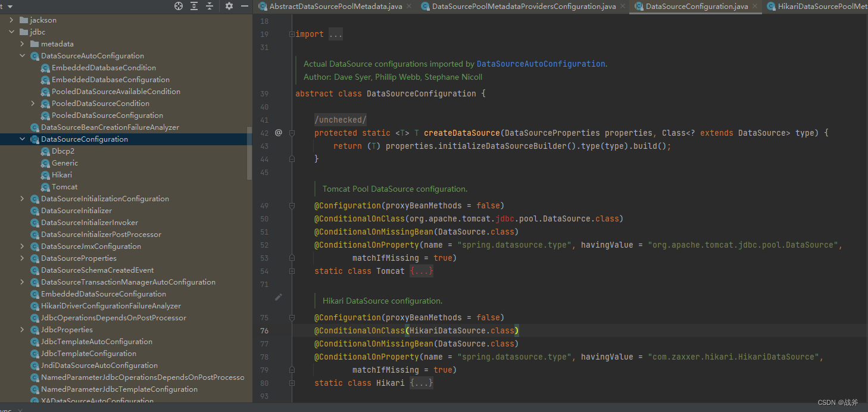
Task: Expand the DataSourceTransactionManagerAutoConfiguration node
Action: pyautogui.click(x=22, y=282)
